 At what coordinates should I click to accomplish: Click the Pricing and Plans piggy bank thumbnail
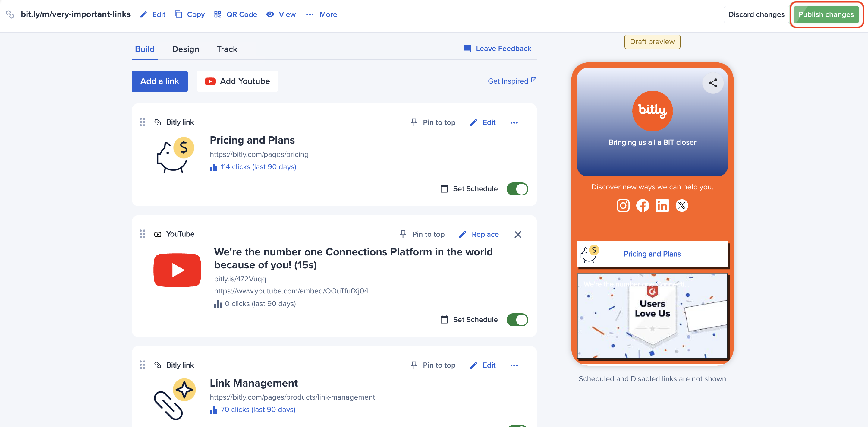coord(175,155)
